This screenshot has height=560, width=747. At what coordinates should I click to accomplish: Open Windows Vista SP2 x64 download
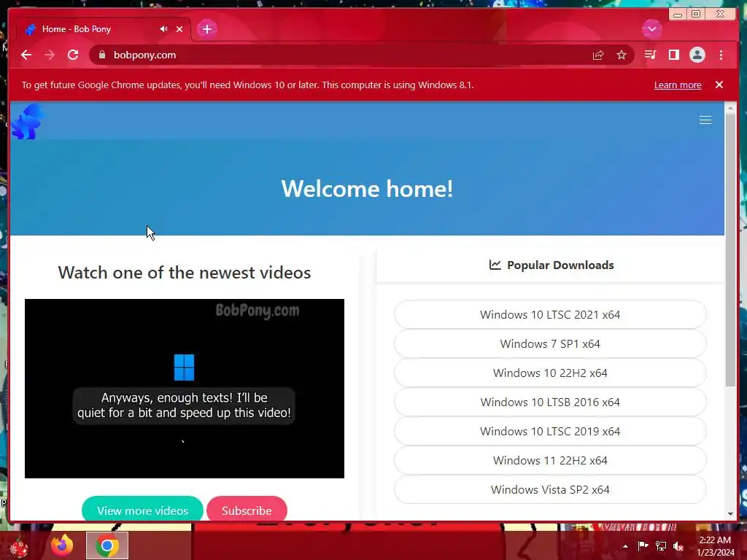pos(550,489)
